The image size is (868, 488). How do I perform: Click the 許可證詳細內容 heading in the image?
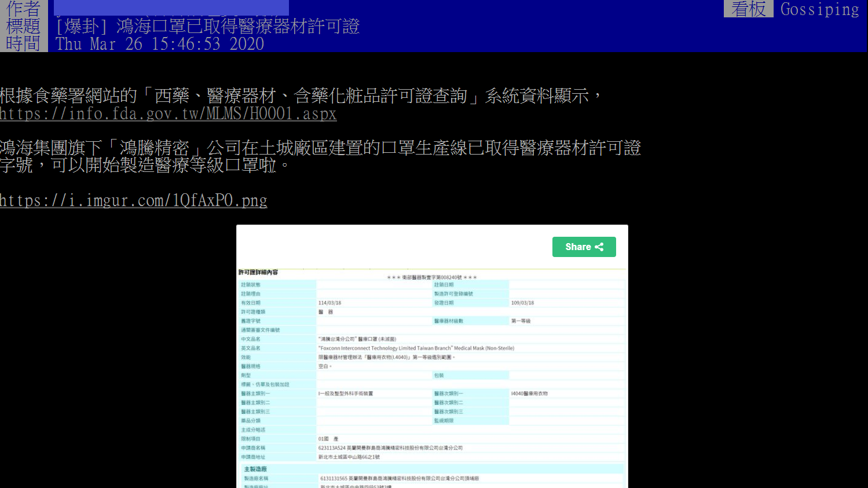pyautogui.click(x=258, y=272)
